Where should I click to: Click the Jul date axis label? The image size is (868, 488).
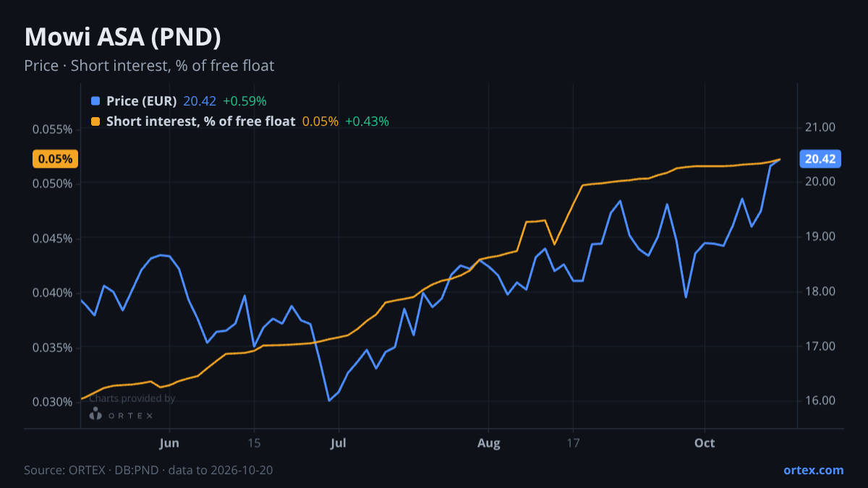click(x=338, y=442)
